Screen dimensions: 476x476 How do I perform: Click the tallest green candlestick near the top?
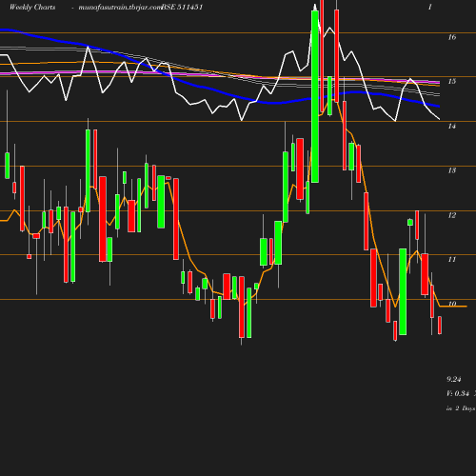[x=315, y=97]
